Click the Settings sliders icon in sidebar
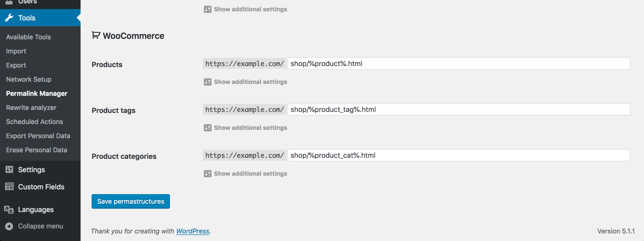 pyautogui.click(x=9, y=169)
